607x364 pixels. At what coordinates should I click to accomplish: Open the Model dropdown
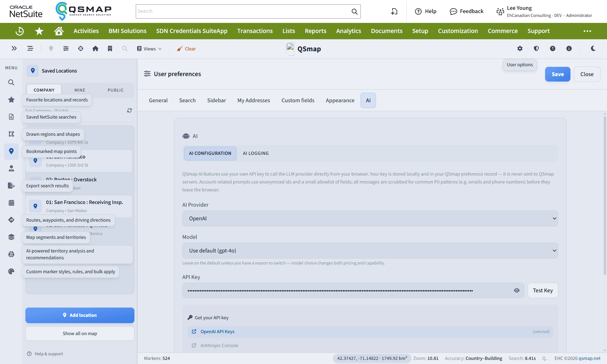coord(370,251)
